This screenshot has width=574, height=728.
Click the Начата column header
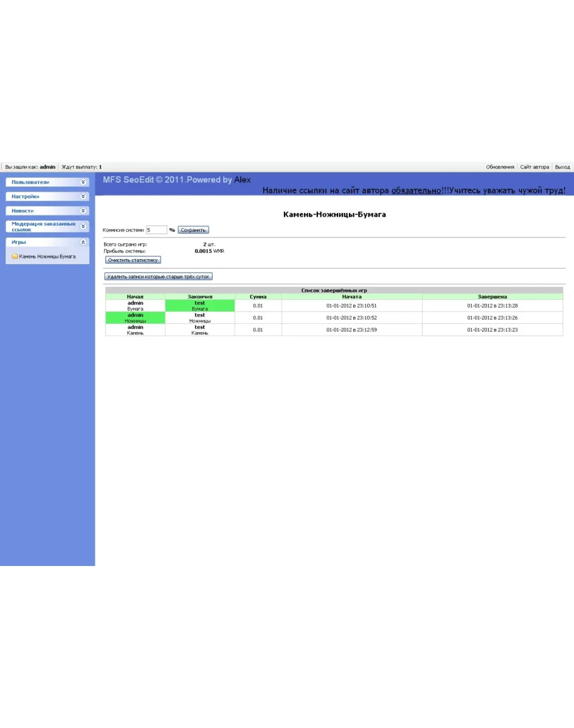tap(351, 296)
